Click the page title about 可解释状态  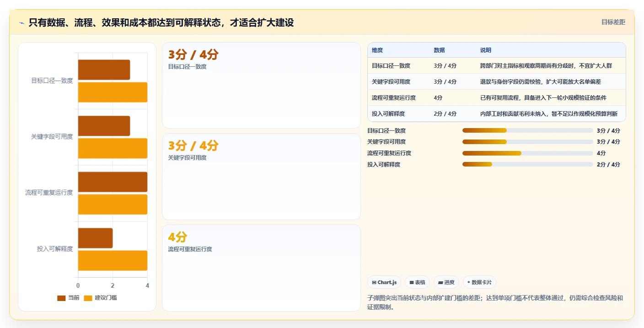[161, 22]
